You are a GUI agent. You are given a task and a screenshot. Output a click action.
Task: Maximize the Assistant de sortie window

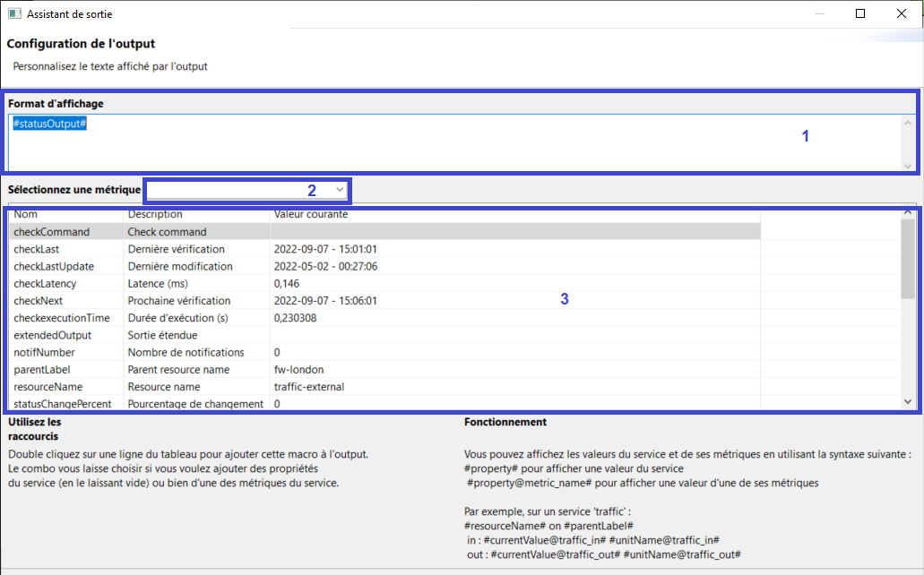860,13
